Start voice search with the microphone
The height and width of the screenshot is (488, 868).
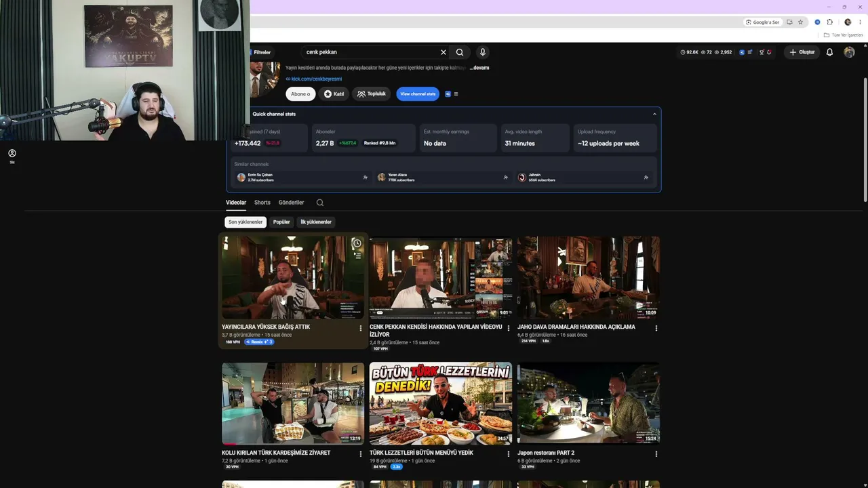coord(483,52)
